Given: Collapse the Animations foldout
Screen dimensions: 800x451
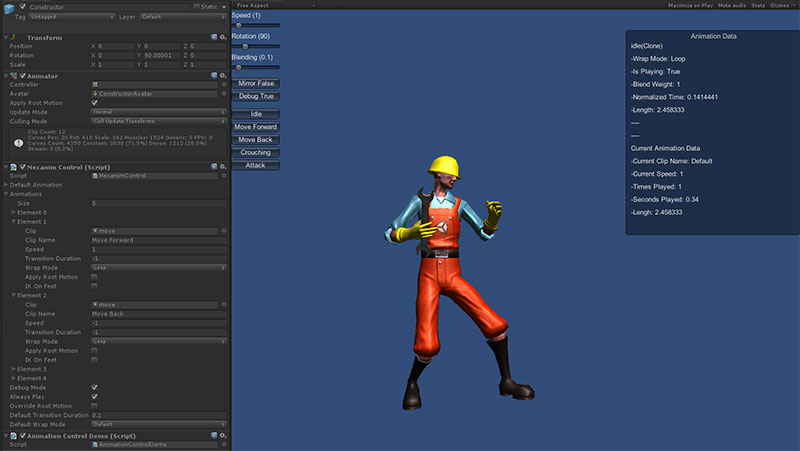Looking at the screenshot, I should click(6, 194).
